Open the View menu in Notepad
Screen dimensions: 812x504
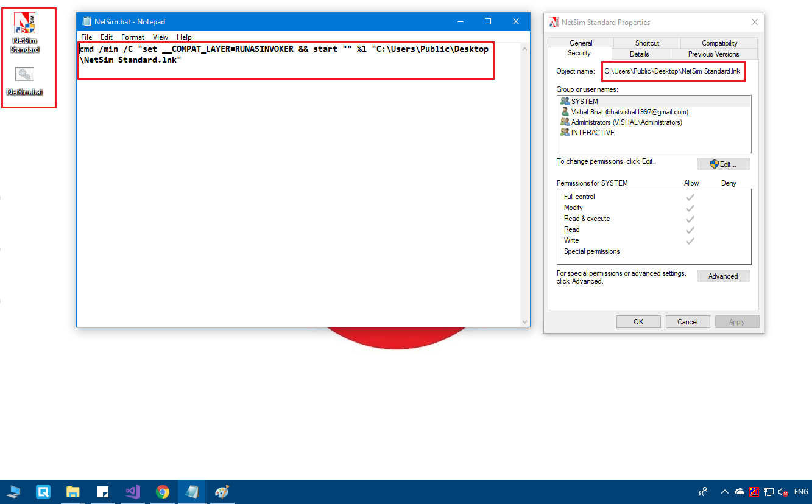(x=160, y=37)
